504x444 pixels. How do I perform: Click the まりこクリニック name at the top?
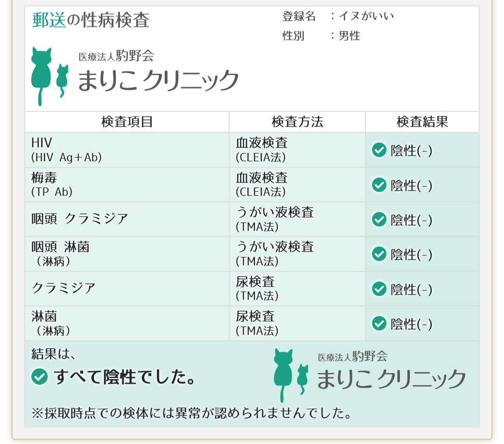(158, 80)
